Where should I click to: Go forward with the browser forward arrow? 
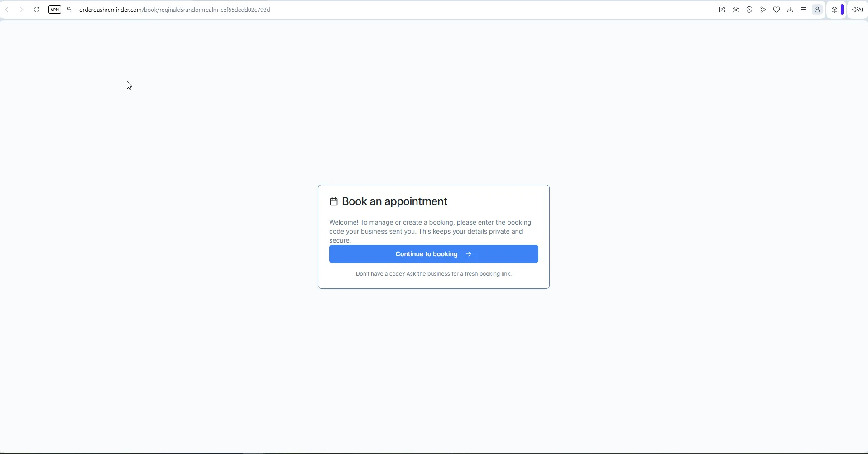21,10
